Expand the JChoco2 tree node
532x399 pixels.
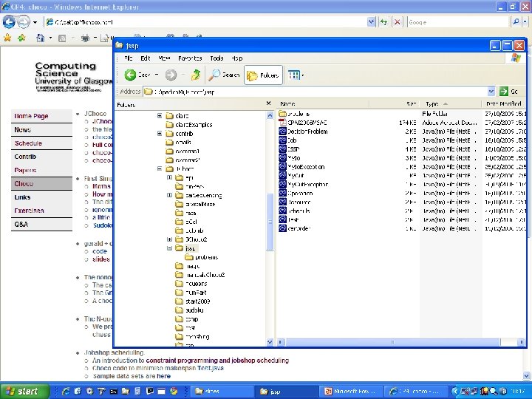pyautogui.click(x=169, y=239)
